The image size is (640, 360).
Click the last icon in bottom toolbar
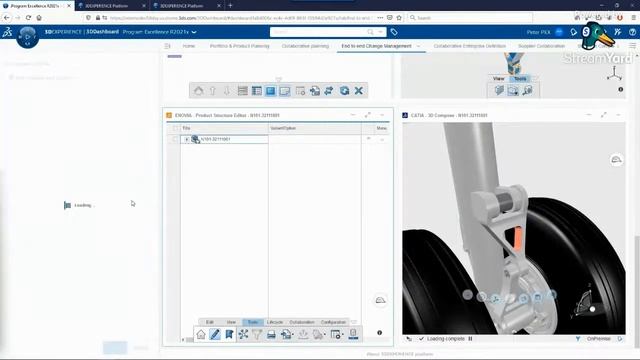353,334
